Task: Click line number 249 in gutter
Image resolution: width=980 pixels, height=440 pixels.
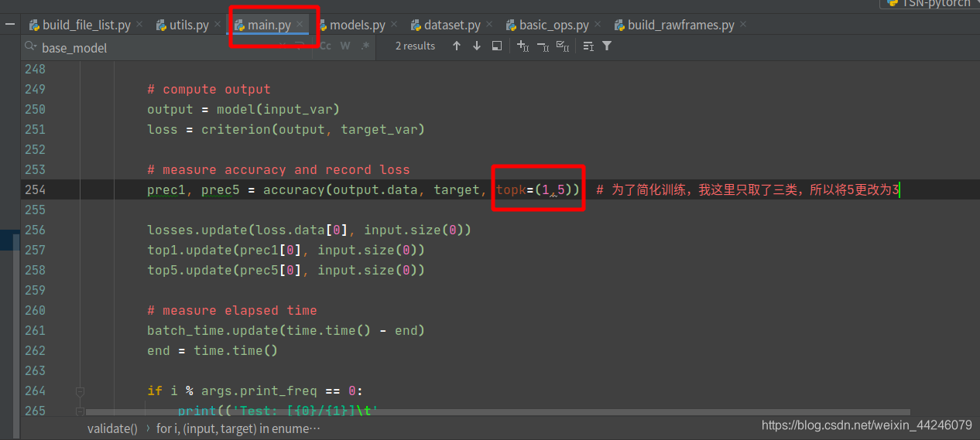Action: point(35,89)
